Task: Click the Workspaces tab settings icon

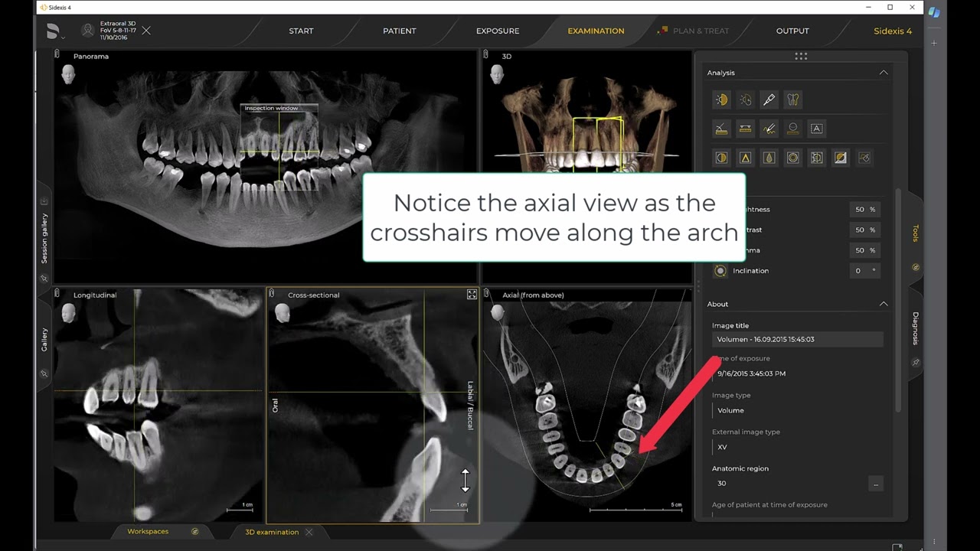Action: (194, 531)
